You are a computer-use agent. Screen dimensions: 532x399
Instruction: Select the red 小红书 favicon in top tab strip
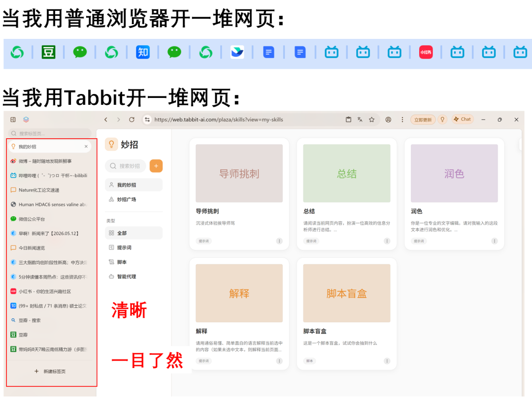click(x=426, y=53)
